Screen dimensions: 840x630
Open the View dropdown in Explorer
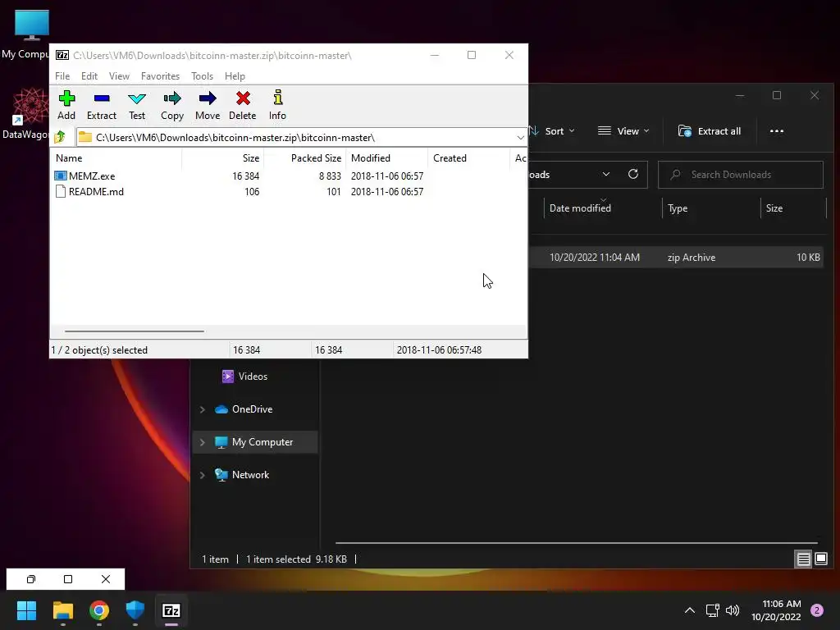pos(623,130)
